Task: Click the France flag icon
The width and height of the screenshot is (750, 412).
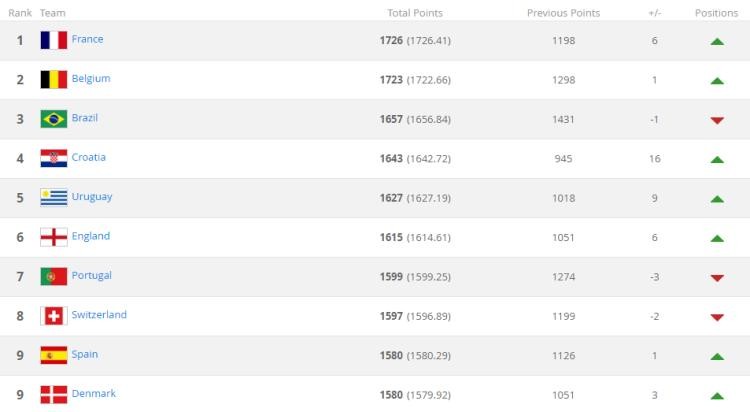Action: [53, 40]
